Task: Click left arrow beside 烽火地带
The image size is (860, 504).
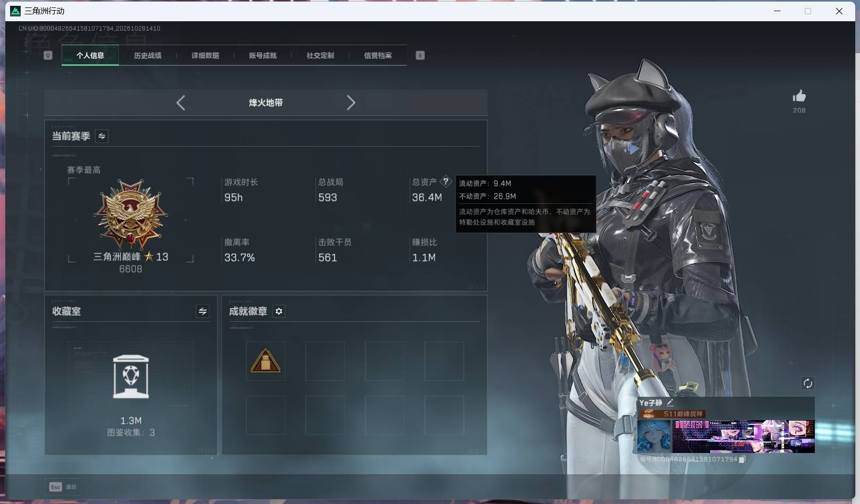Action: tap(181, 102)
